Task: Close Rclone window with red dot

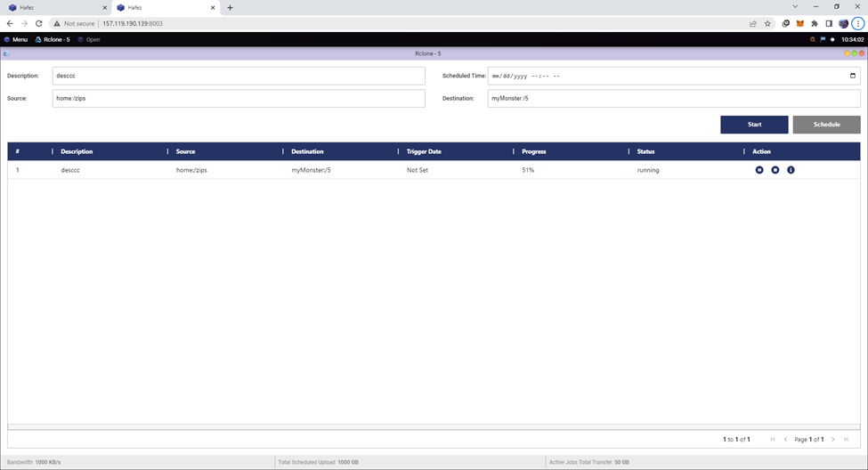Action: point(862,53)
